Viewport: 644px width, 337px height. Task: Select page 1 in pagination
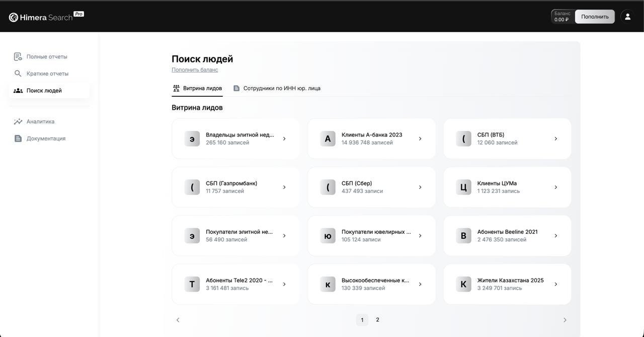(362, 320)
